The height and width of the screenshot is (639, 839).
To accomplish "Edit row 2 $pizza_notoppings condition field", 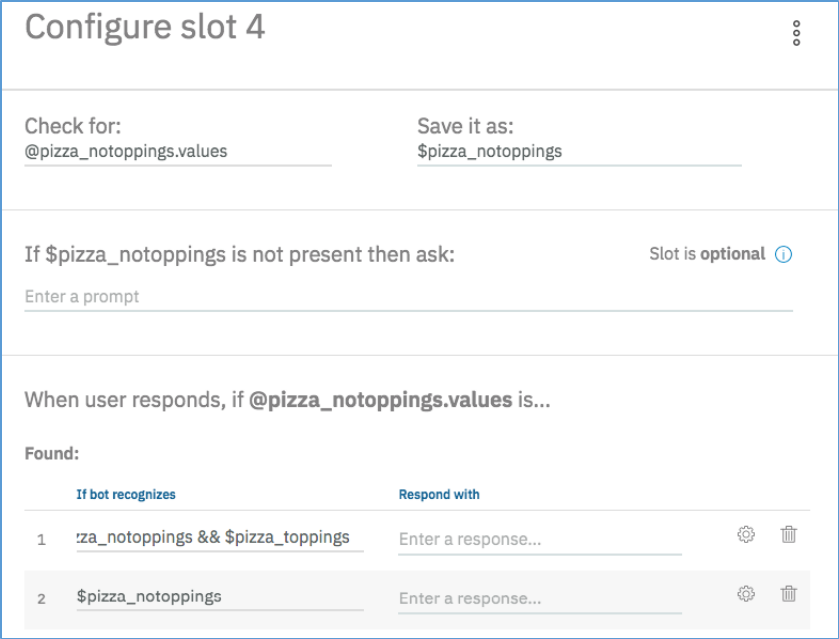I will 219,597.
